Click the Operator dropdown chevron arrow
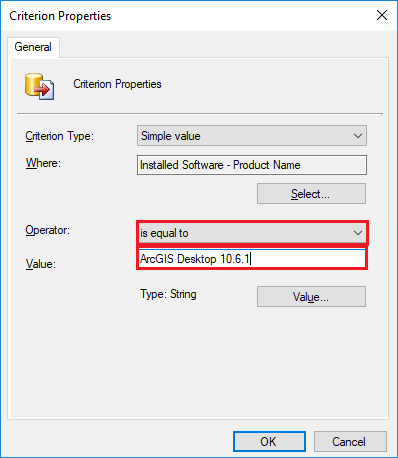Image resolution: width=398 pixels, height=458 pixels. coord(358,233)
